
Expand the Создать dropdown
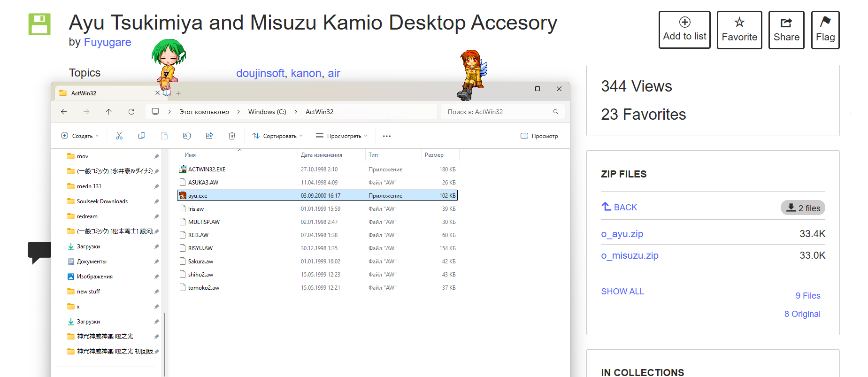tap(80, 136)
